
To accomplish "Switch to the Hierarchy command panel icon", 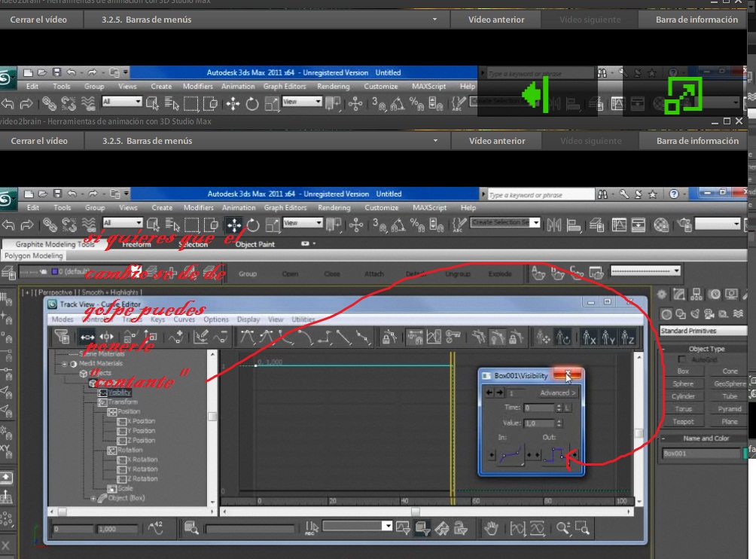I will (x=697, y=295).
